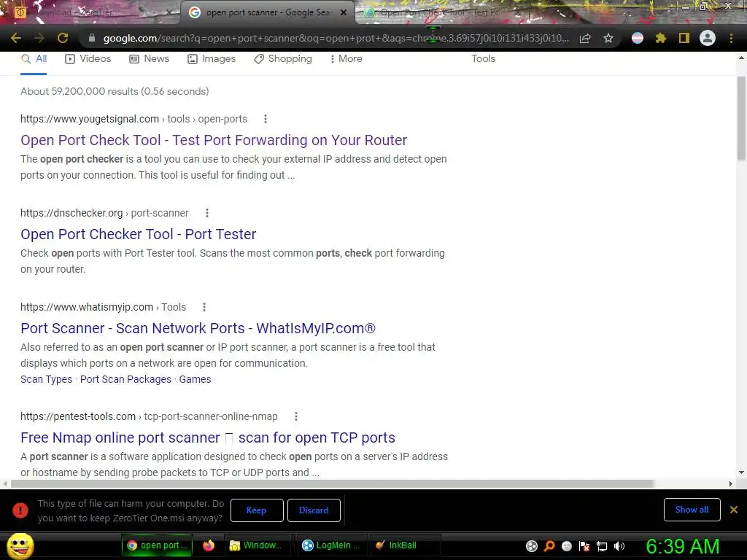Click the dnschecker.org URL breadcrumb
Viewport: 747px width, 560px height.
[x=104, y=213]
